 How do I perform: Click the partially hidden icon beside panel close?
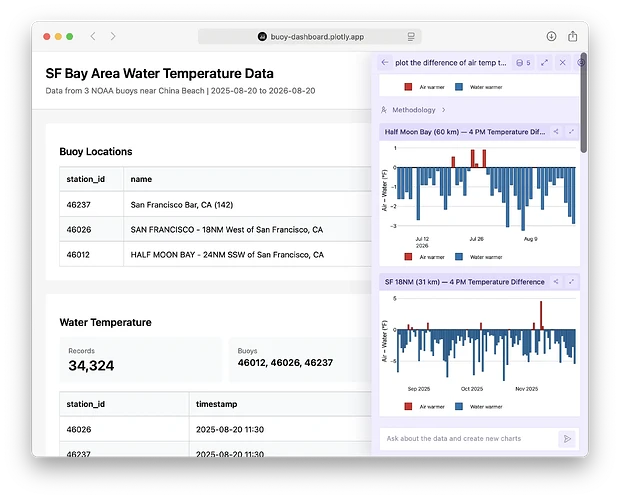tap(579, 62)
